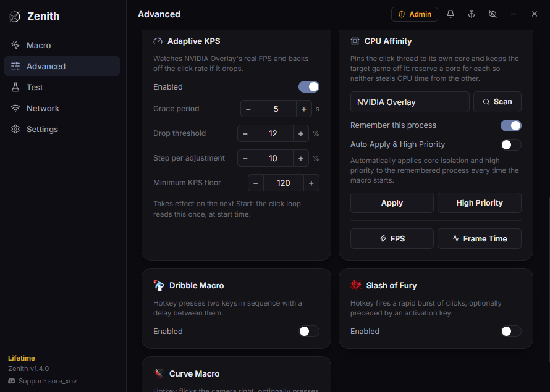Click the Apply button
The image size is (550, 392).
(x=392, y=203)
